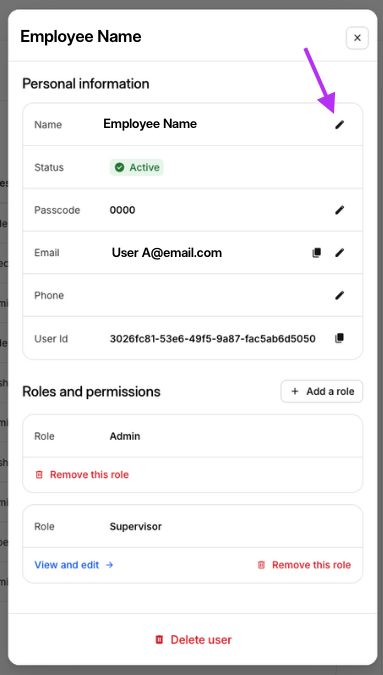
Task: Edit the phone number field pencil
Action: (340, 295)
